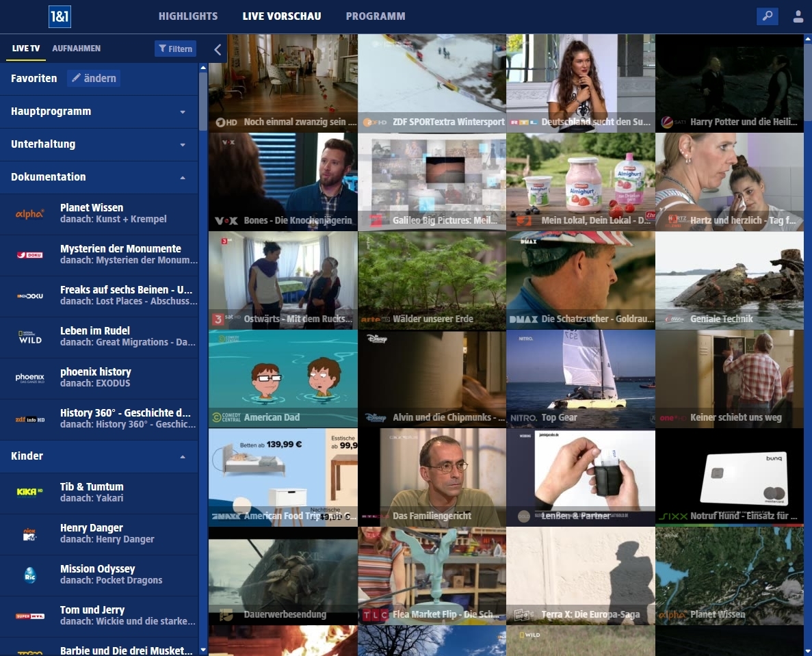Click the phoenix channel logo

[x=30, y=378]
